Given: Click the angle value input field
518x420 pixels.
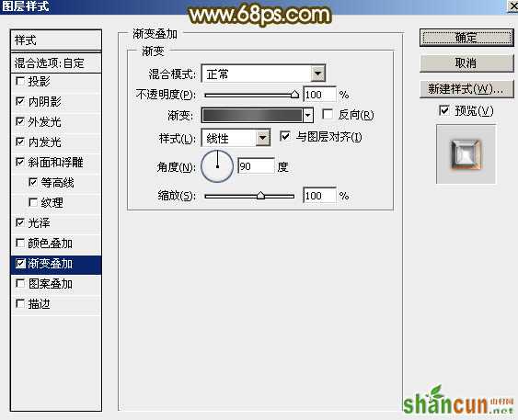Looking at the screenshot, I should coord(256,166).
